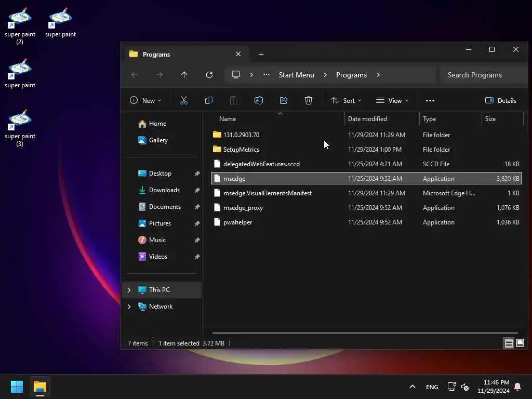
Task: Unpin Downloads using its pin icon
Action: point(197,190)
